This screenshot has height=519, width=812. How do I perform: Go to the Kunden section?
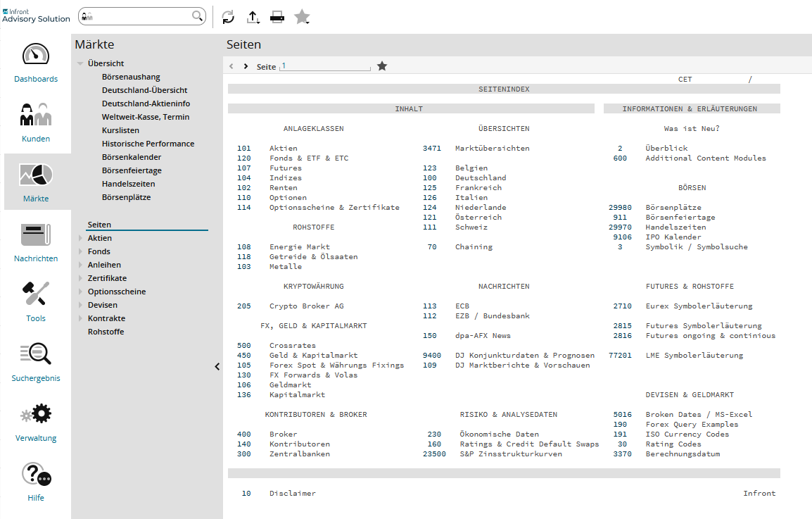(36, 116)
